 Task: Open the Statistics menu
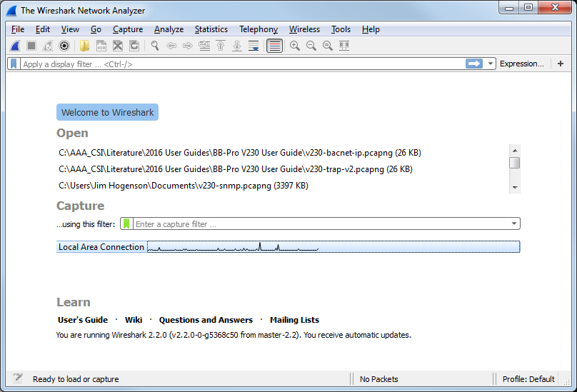click(x=211, y=29)
